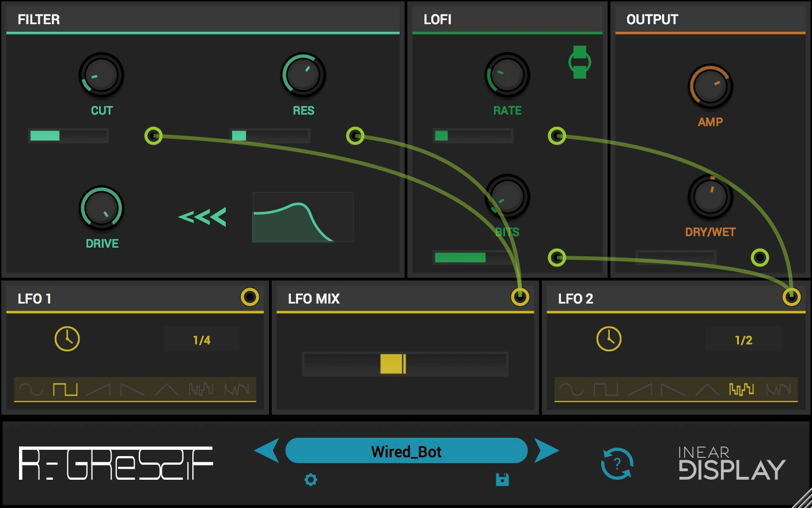Open the LFO 2 rate 1/2 selector
This screenshot has height=508, width=812.
(743, 340)
